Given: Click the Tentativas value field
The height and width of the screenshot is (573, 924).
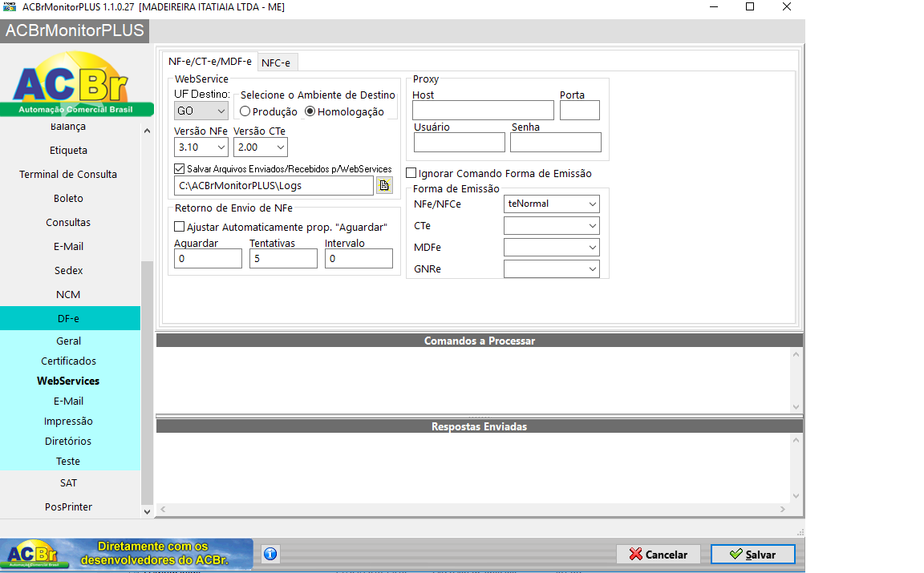Looking at the screenshot, I should (283, 259).
